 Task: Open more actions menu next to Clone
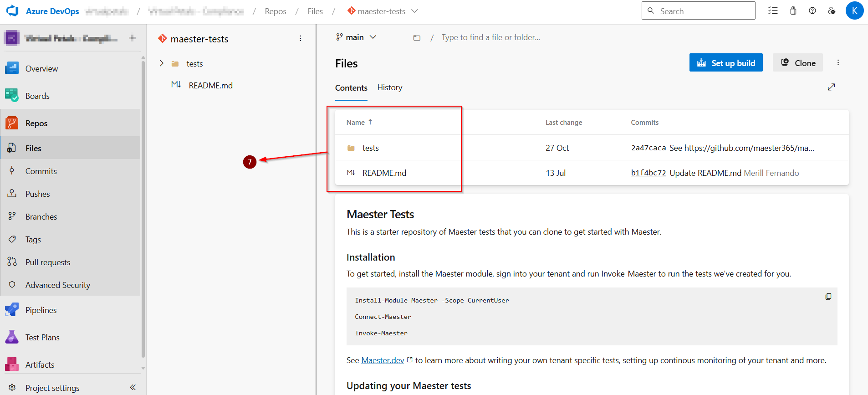tap(838, 63)
